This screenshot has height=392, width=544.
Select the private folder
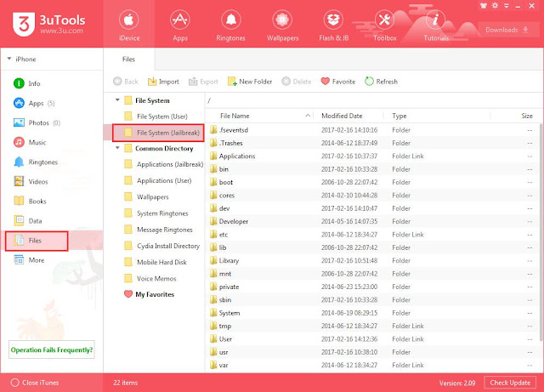pos(372,287)
